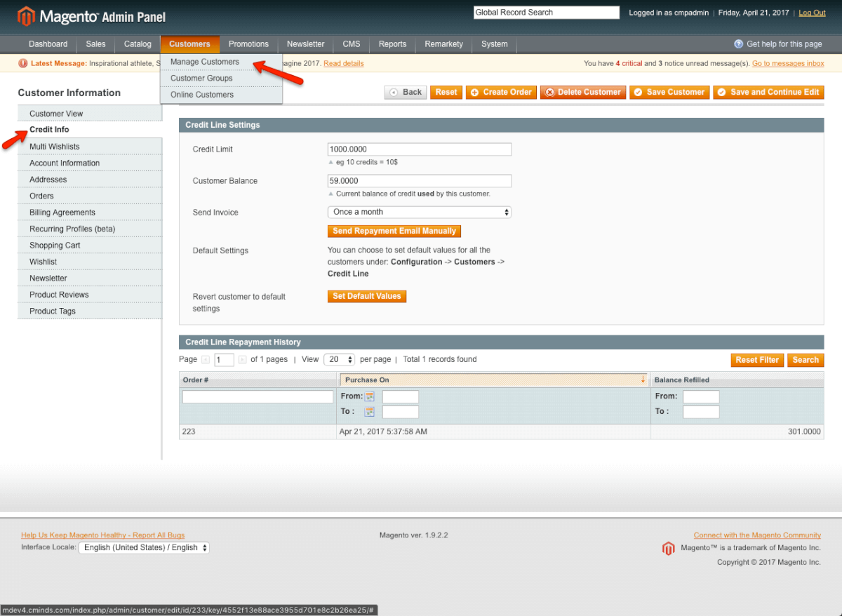This screenshot has height=616, width=842.
Task: Open the Purchase On From calendar picker
Action: pyautogui.click(x=370, y=396)
